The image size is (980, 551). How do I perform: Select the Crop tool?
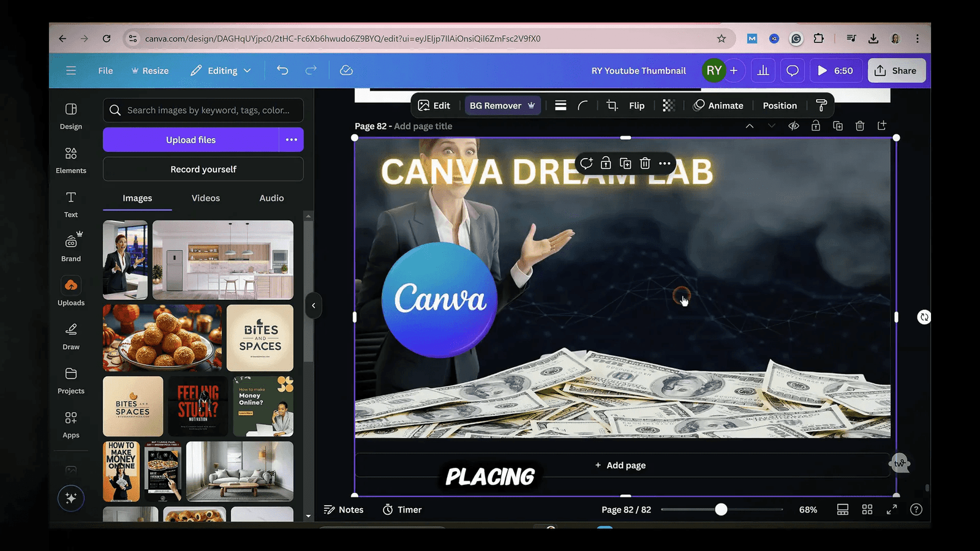tap(612, 105)
